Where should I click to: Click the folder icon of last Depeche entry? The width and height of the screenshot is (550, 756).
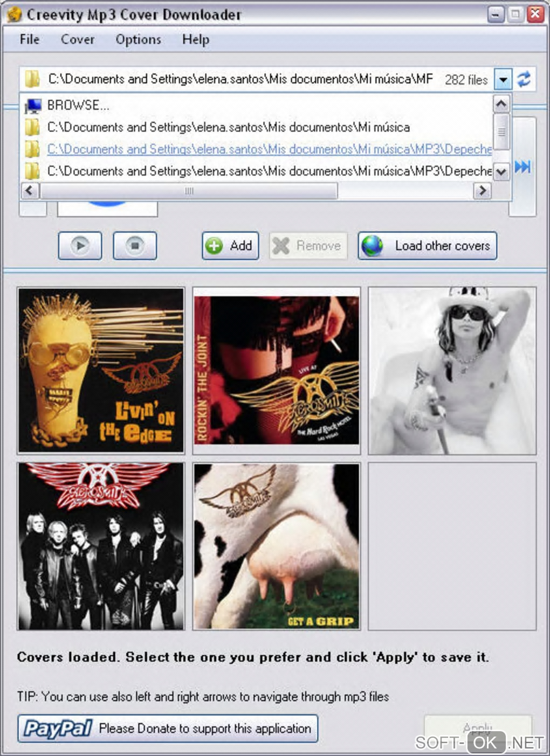[x=32, y=171]
